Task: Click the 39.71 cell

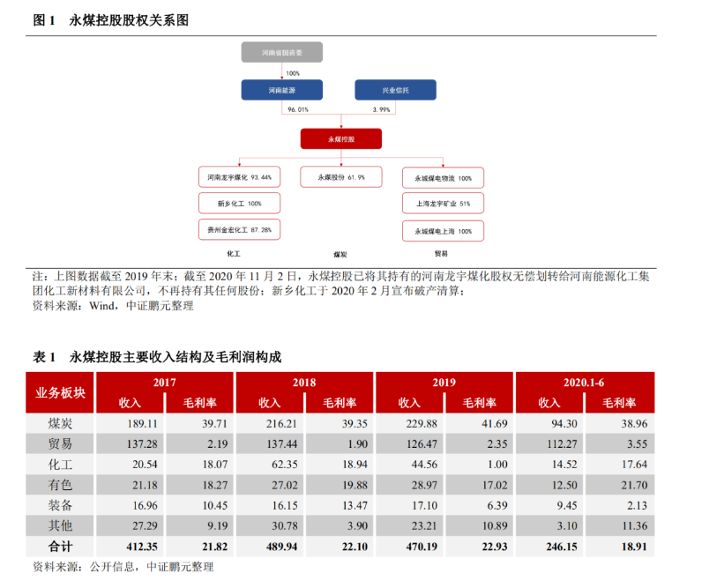Action: coord(200,423)
